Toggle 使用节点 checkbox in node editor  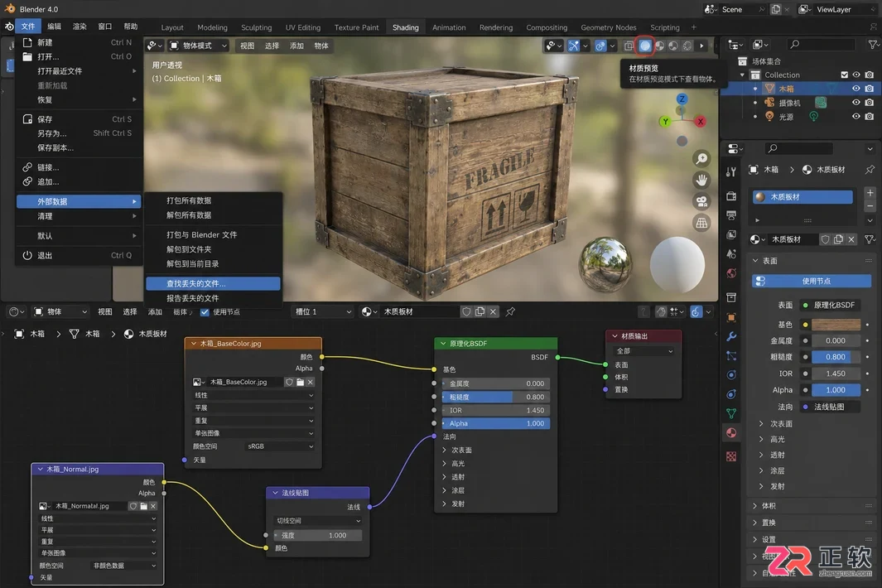click(x=205, y=311)
